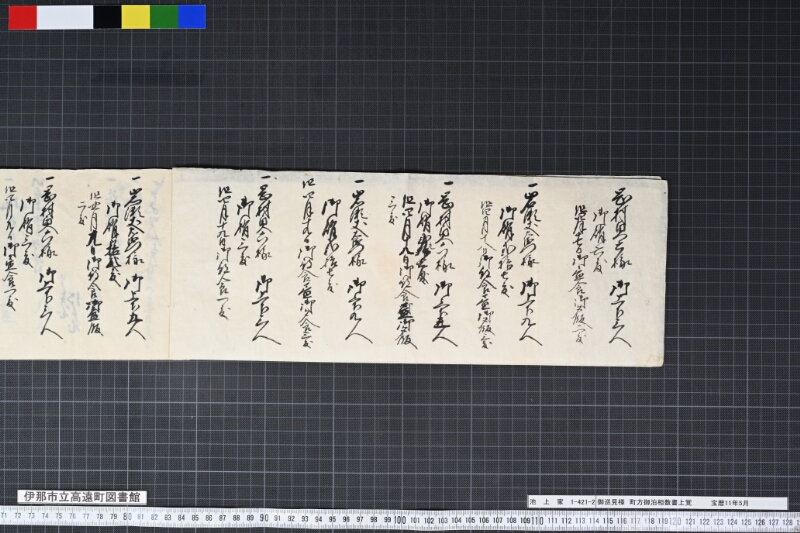Click the red color patch
Screen dimensions: 800x533
point(22,17)
